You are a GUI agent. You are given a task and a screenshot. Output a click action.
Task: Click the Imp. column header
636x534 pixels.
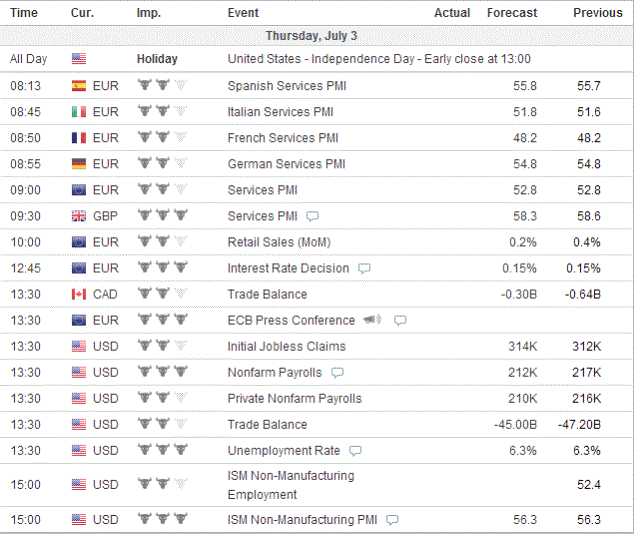tap(148, 13)
